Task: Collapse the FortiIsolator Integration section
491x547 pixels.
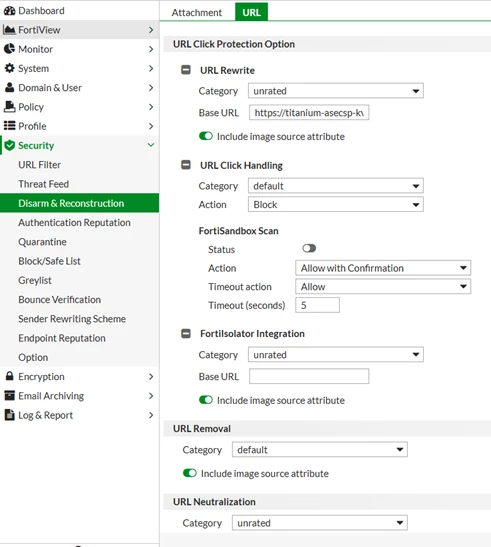Action: (x=186, y=334)
